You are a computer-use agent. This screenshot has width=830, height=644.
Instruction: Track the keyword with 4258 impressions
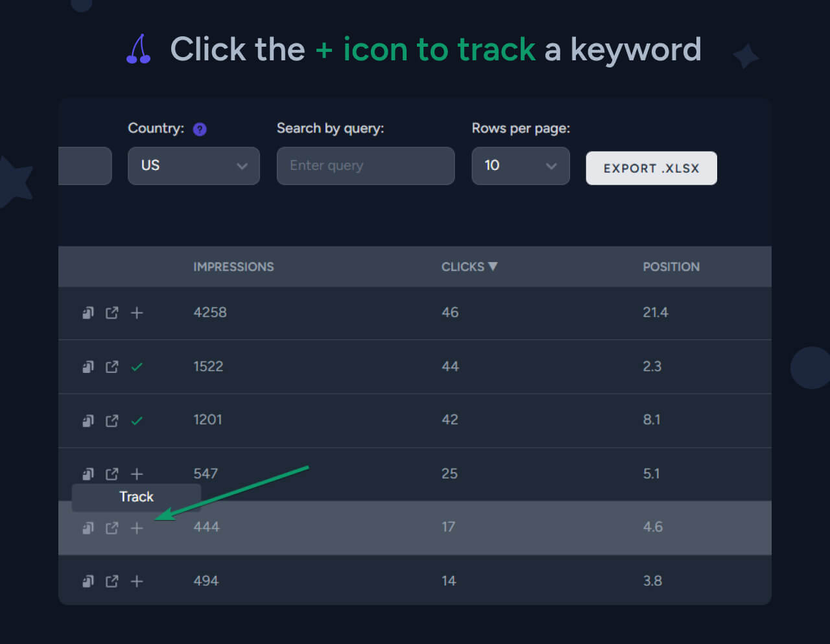[137, 313]
